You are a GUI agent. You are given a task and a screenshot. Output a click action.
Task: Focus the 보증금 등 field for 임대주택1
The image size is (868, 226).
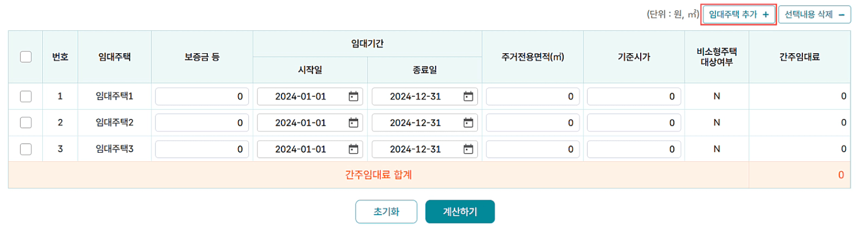(x=202, y=96)
